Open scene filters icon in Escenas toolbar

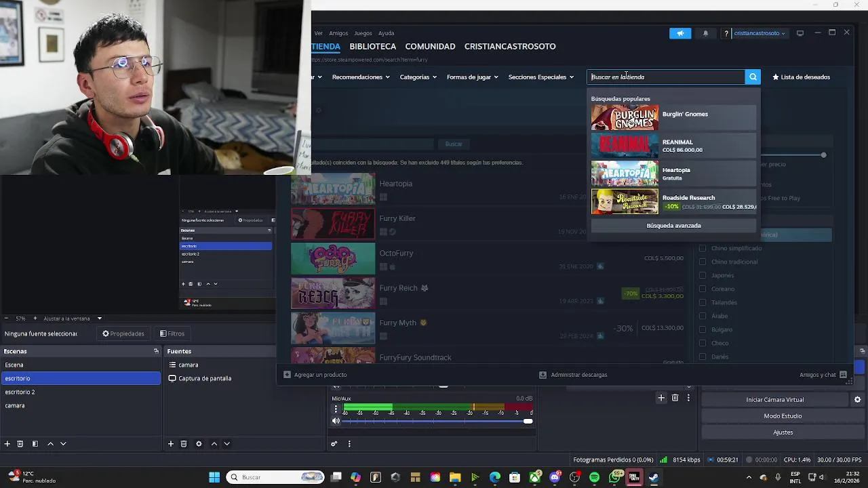point(35,444)
